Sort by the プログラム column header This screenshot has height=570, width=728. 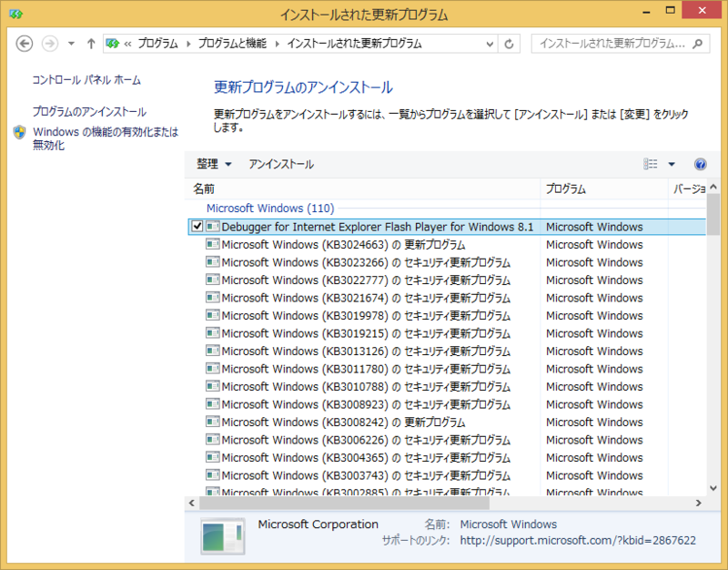coord(604,189)
